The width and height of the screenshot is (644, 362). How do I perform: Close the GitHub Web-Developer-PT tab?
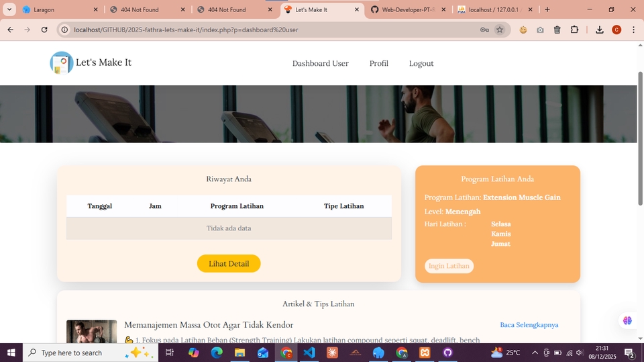pyautogui.click(x=443, y=9)
